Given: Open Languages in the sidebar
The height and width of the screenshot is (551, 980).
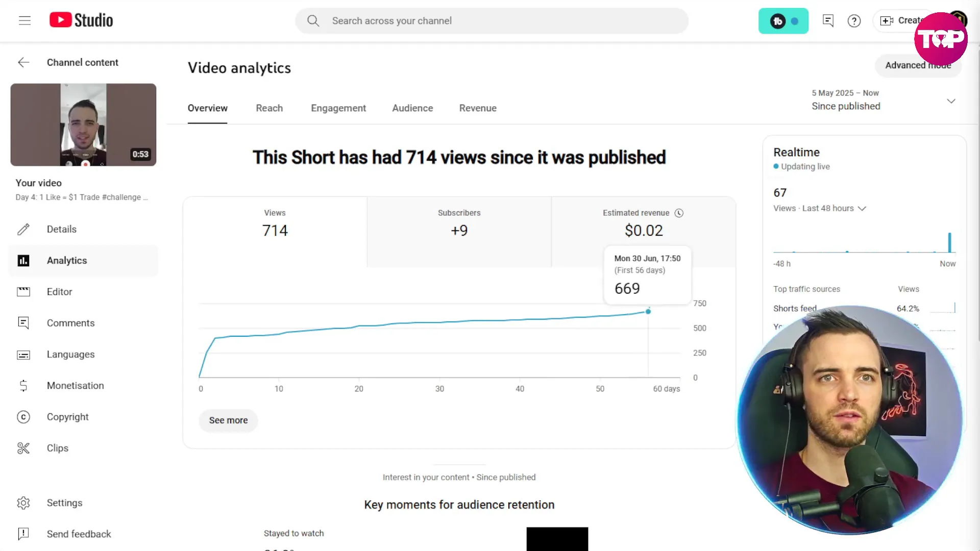Looking at the screenshot, I should tap(83, 355).
